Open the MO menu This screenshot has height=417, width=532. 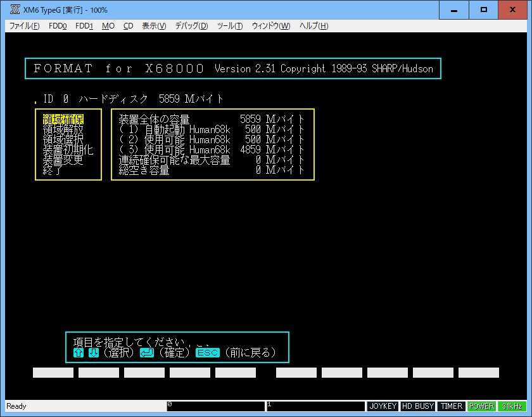[x=108, y=26]
